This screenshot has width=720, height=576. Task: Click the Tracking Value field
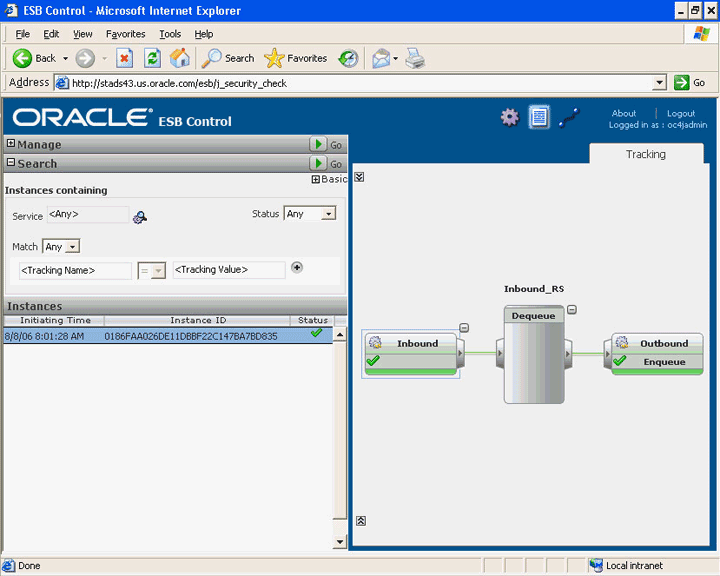229,270
